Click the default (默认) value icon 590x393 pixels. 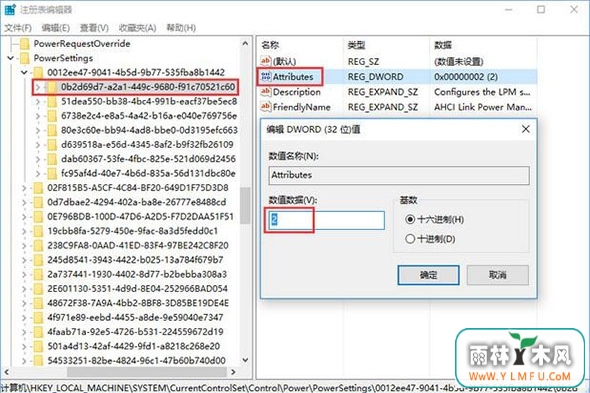266,61
